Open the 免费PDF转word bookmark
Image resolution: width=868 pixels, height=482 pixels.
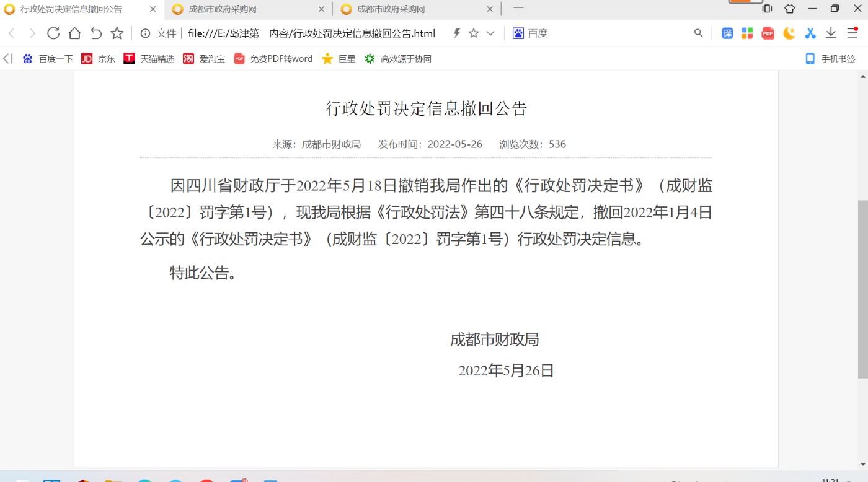[273, 59]
